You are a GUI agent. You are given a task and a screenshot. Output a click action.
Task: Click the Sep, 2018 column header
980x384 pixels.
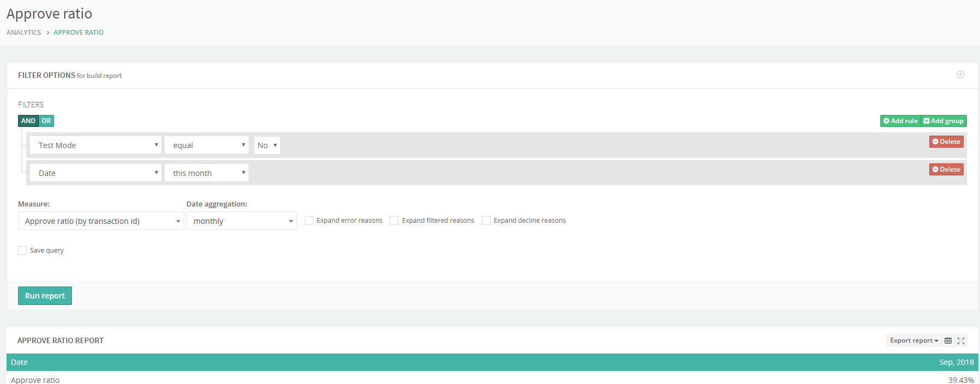pos(957,362)
